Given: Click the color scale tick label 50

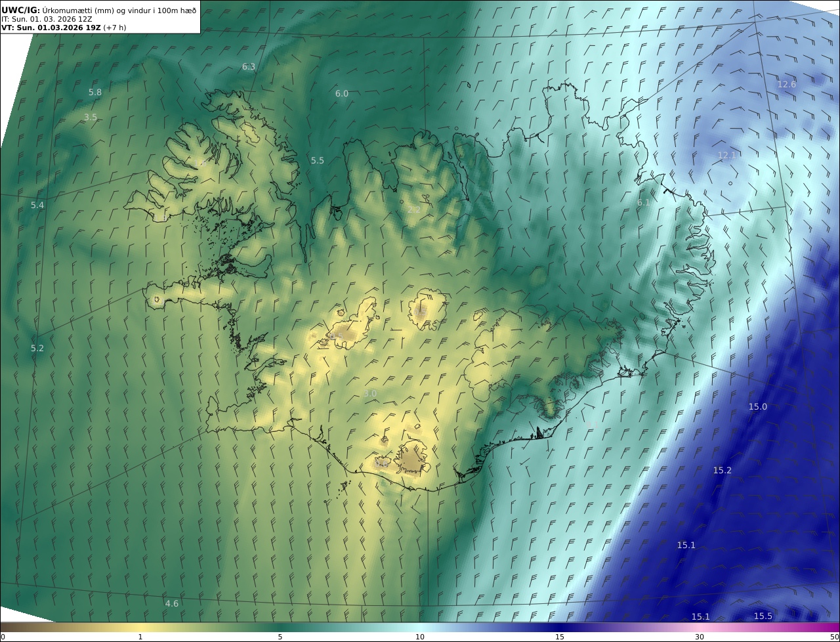Looking at the screenshot, I should click(x=834, y=637).
